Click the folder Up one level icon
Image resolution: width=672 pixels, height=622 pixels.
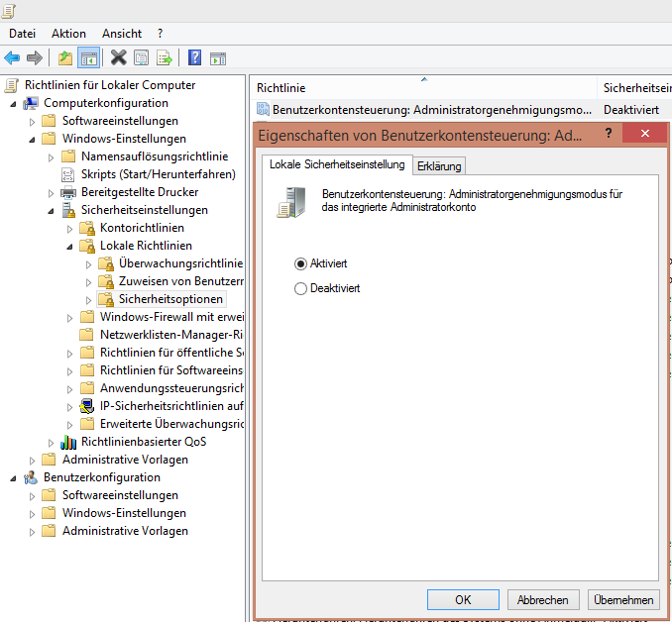(65, 58)
